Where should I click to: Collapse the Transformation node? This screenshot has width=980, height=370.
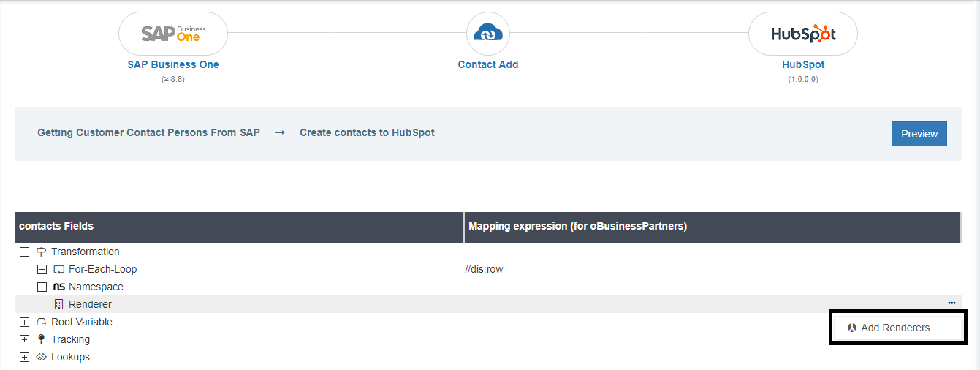pos(24,252)
